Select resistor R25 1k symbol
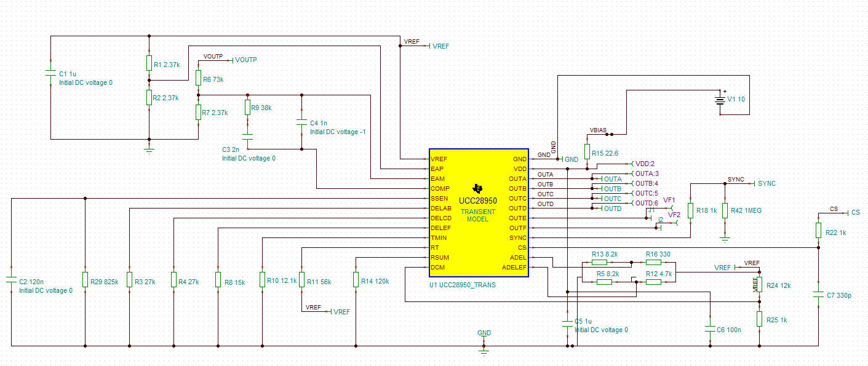Image resolution: width=868 pixels, height=366 pixels. [x=759, y=319]
